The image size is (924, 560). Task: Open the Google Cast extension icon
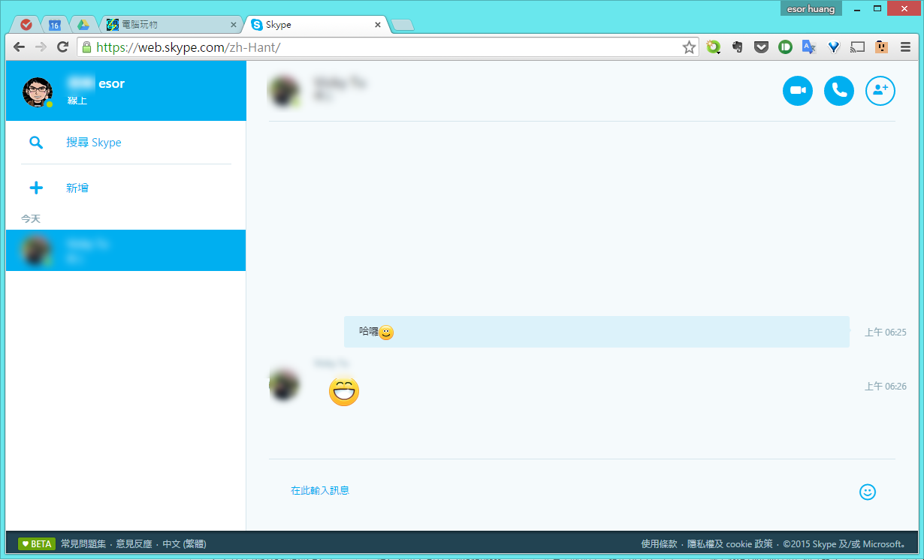(858, 47)
